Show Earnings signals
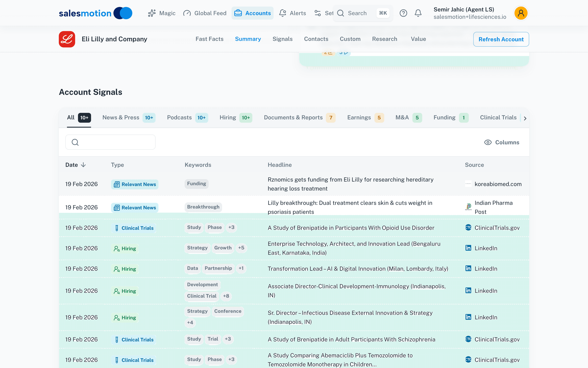Viewport: 588px width, 368px height. 365,118
